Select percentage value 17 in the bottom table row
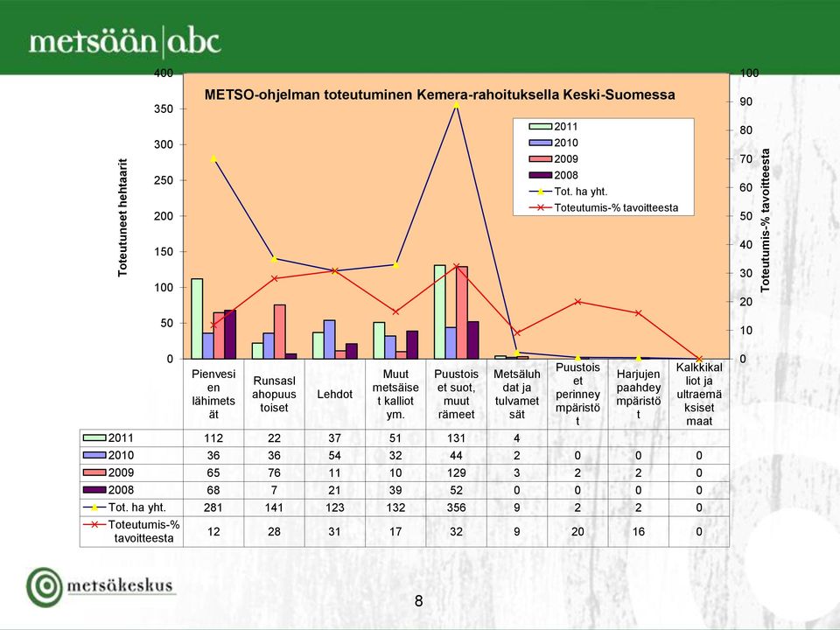Viewport: 840px width, 630px height. coord(395,531)
